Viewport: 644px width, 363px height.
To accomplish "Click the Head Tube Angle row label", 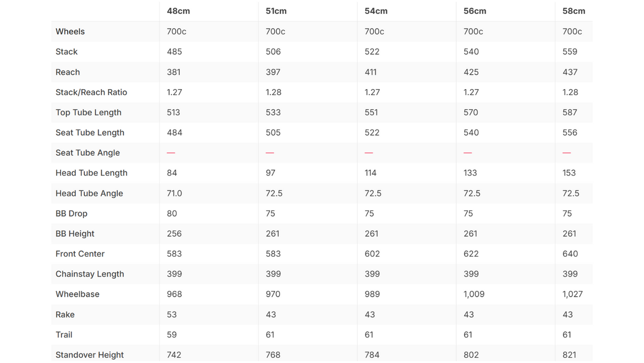I will [89, 193].
